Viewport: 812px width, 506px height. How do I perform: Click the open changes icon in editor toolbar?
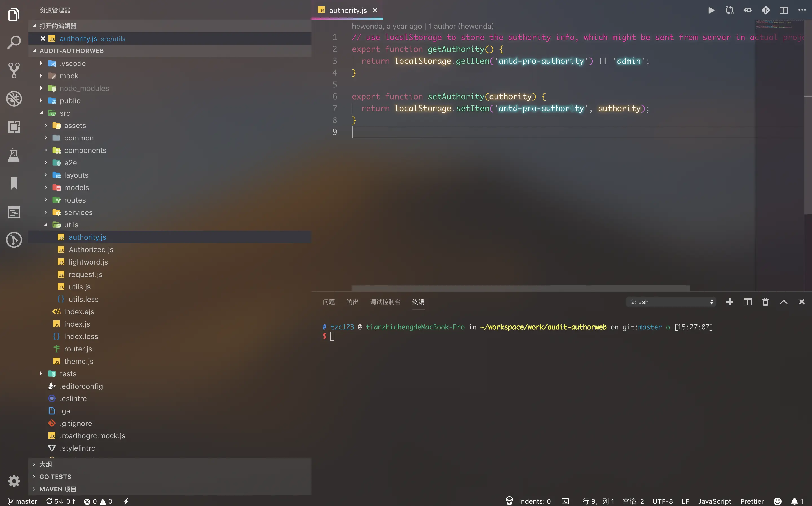coord(729,10)
